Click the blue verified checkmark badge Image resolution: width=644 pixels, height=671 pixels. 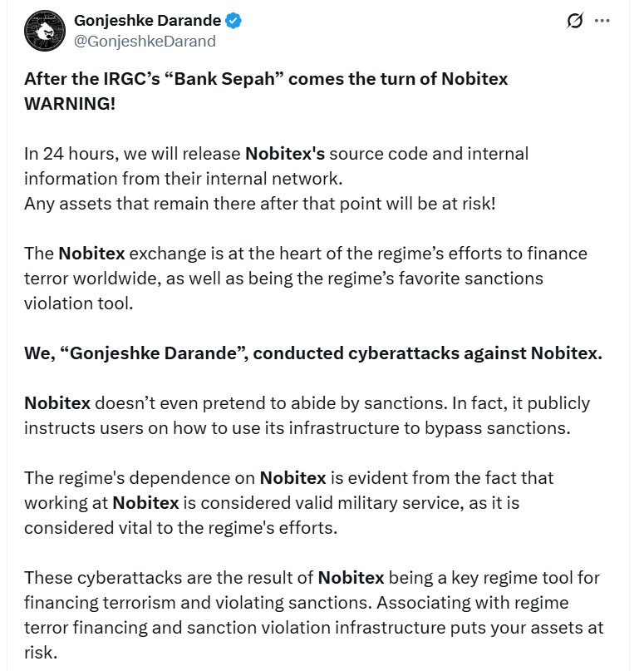pyautogui.click(x=234, y=22)
